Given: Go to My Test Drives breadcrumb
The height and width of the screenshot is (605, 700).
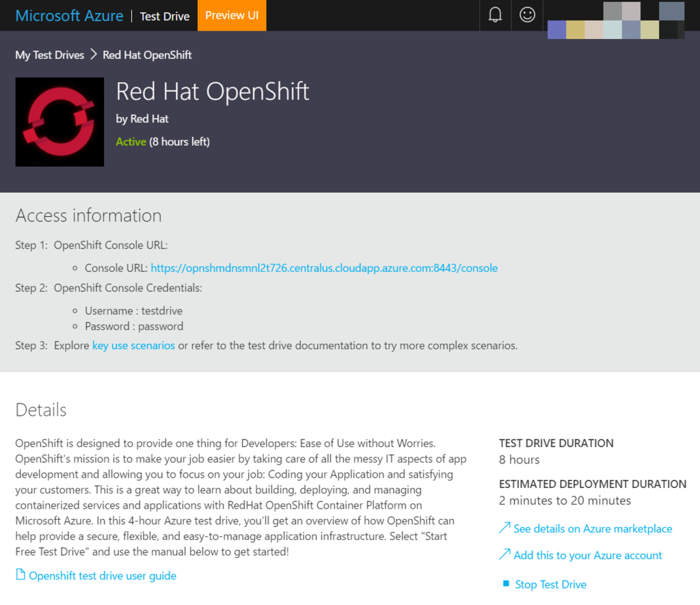Looking at the screenshot, I should [x=49, y=55].
